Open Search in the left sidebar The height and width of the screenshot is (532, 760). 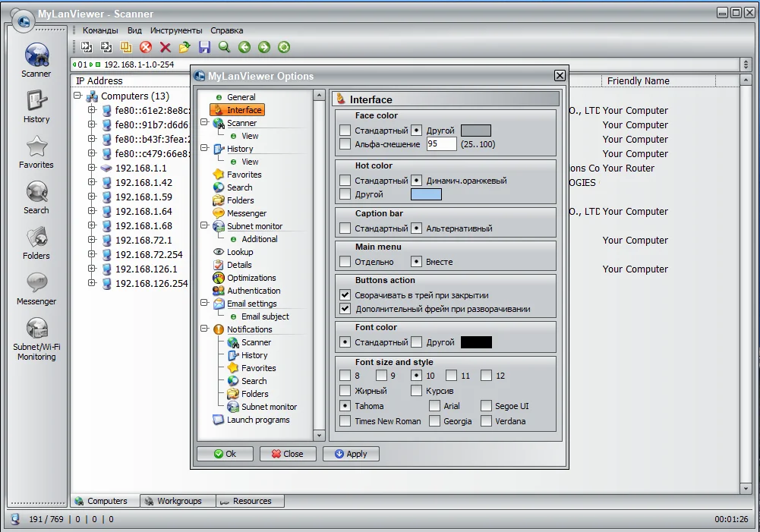(36, 197)
